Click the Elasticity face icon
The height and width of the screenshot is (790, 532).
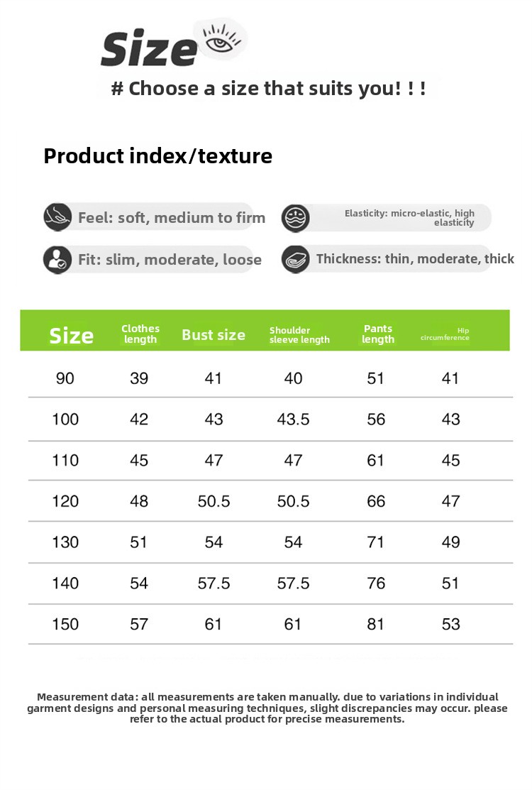pos(296,218)
